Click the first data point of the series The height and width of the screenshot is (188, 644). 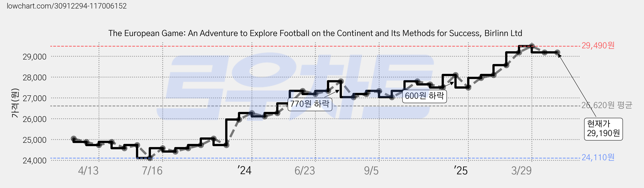74,139
